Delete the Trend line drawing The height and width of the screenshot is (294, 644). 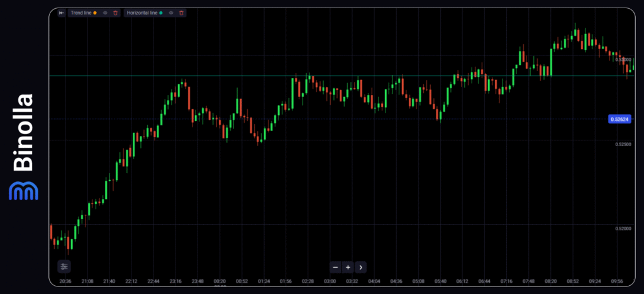pos(116,13)
